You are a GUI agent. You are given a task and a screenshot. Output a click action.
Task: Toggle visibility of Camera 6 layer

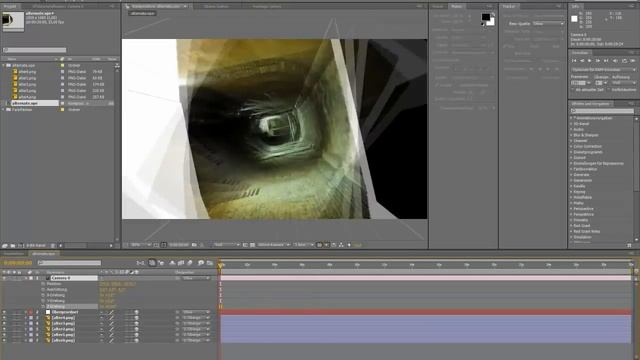(4, 278)
